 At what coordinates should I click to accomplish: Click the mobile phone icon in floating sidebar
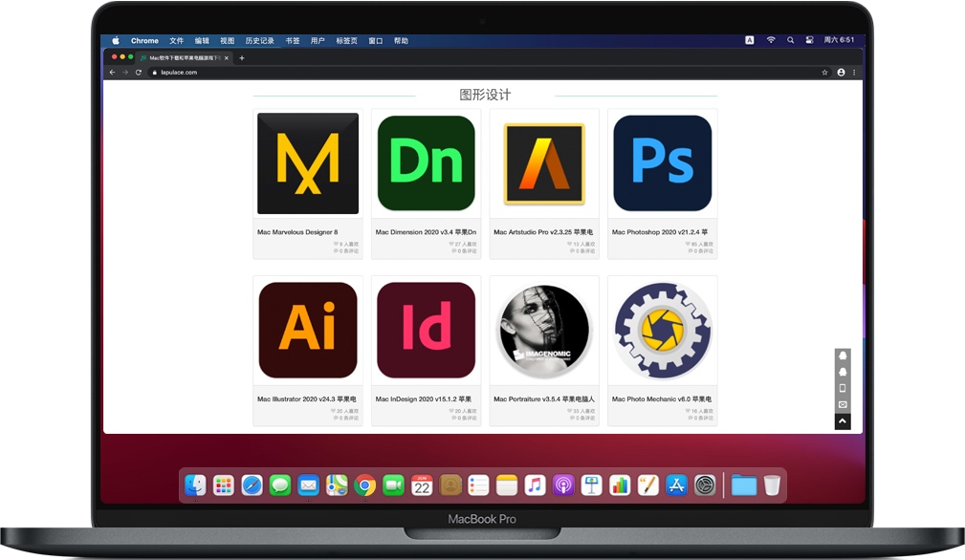(x=843, y=388)
